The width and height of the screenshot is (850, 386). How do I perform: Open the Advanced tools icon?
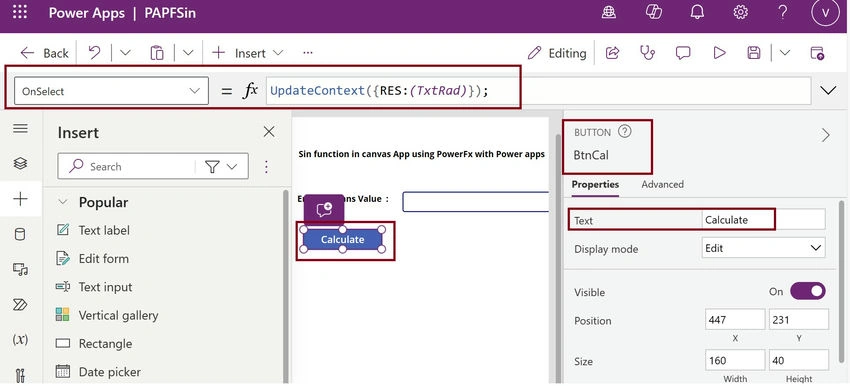point(20,375)
